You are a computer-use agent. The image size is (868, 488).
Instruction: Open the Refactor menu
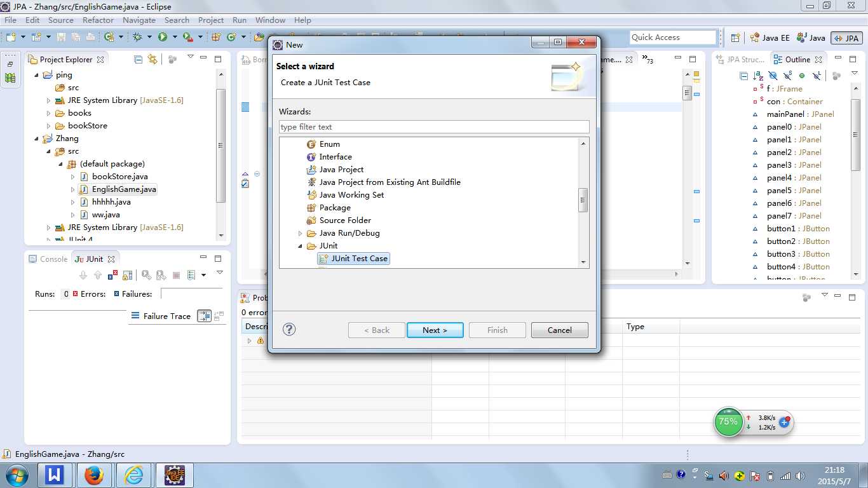(x=98, y=20)
